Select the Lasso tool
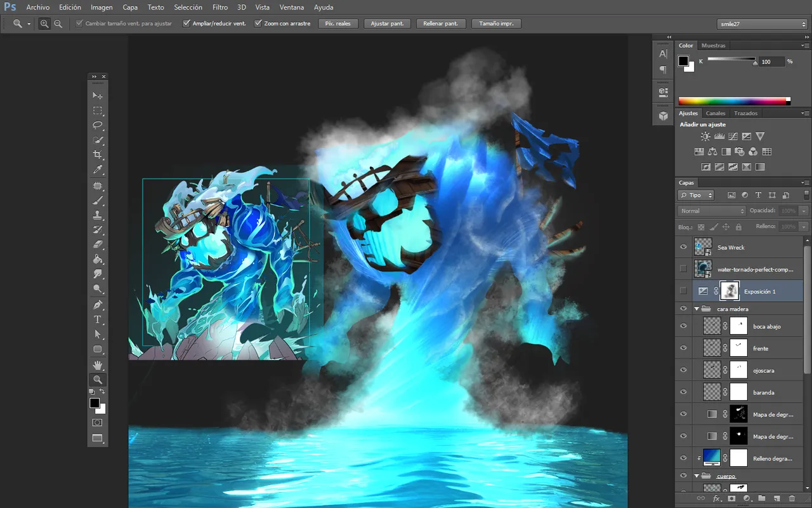 click(x=98, y=125)
